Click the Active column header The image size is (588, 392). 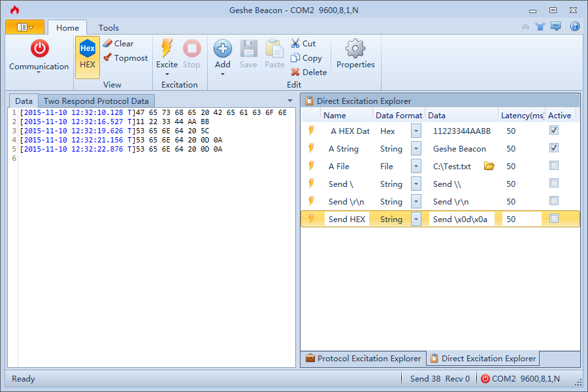click(560, 115)
